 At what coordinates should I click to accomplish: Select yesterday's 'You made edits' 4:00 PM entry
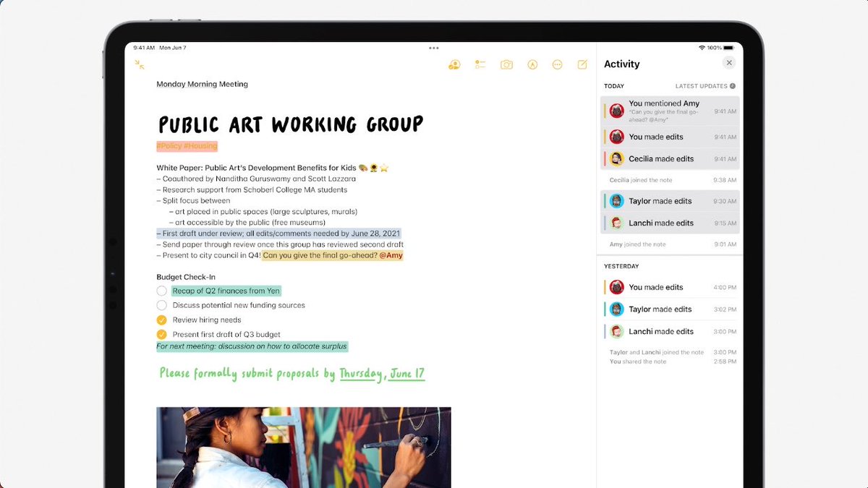point(671,287)
